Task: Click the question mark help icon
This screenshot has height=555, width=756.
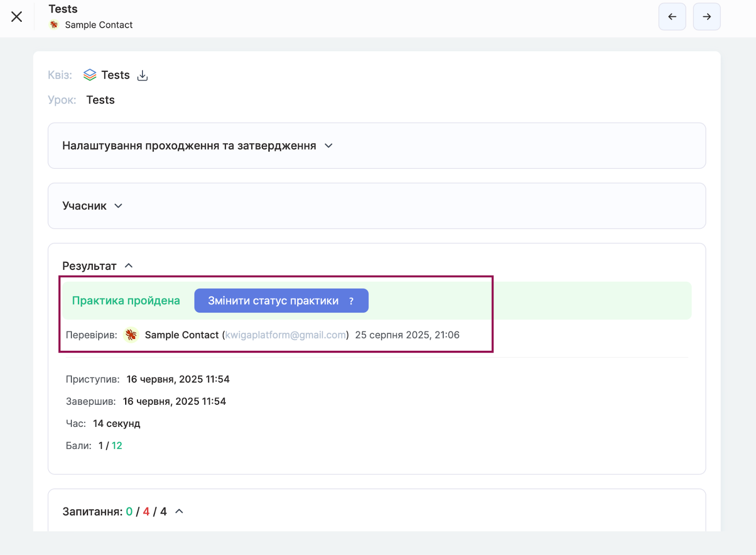Action: point(351,301)
